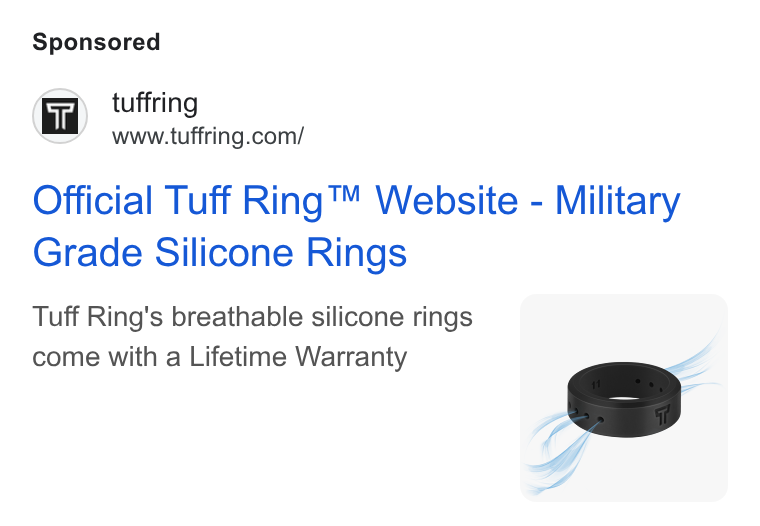Click the tuffring T logo favicon
Viewport: 760px width, 526px height.
pos(60,116)
